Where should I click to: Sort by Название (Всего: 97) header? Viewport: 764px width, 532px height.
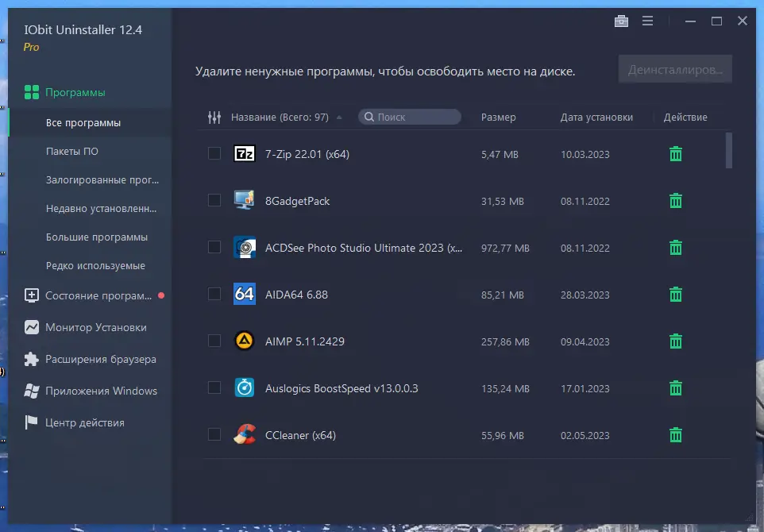tap(280, 118)
